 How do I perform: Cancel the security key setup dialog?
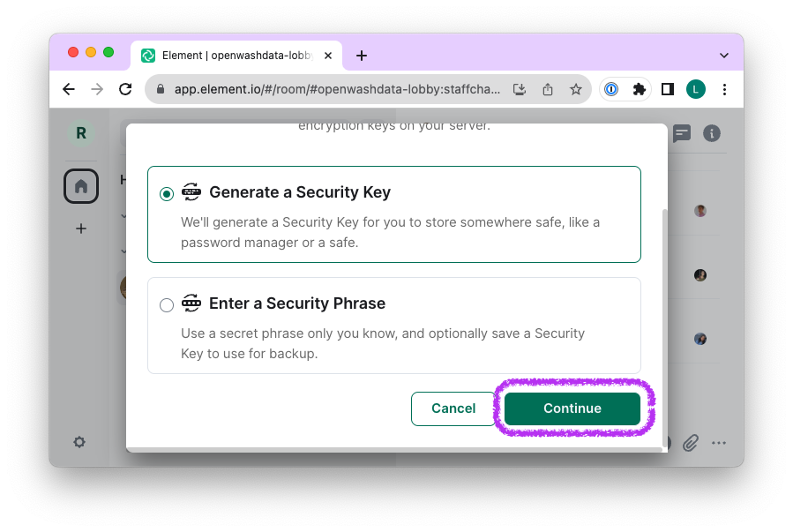(x=453, y=408)
